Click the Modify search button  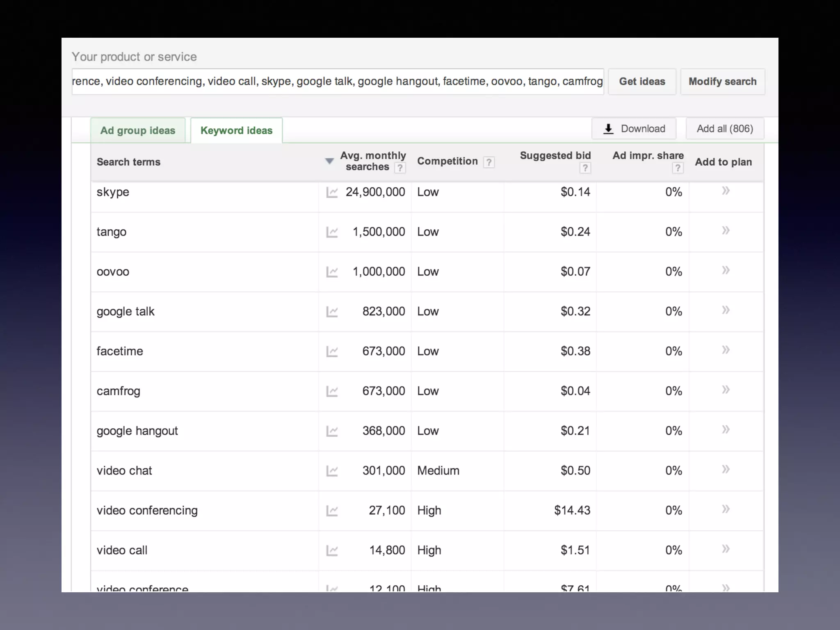tap(722, 82)
